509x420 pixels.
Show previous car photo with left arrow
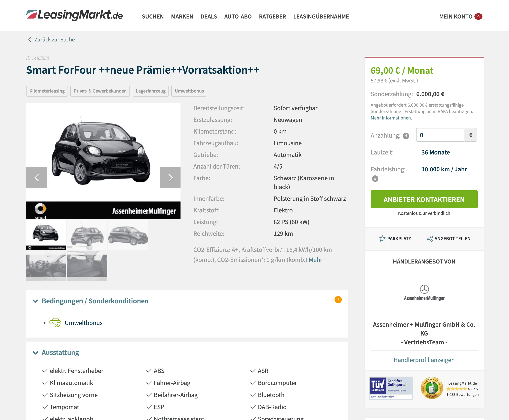pyautogui.click(x=37, y=177)
